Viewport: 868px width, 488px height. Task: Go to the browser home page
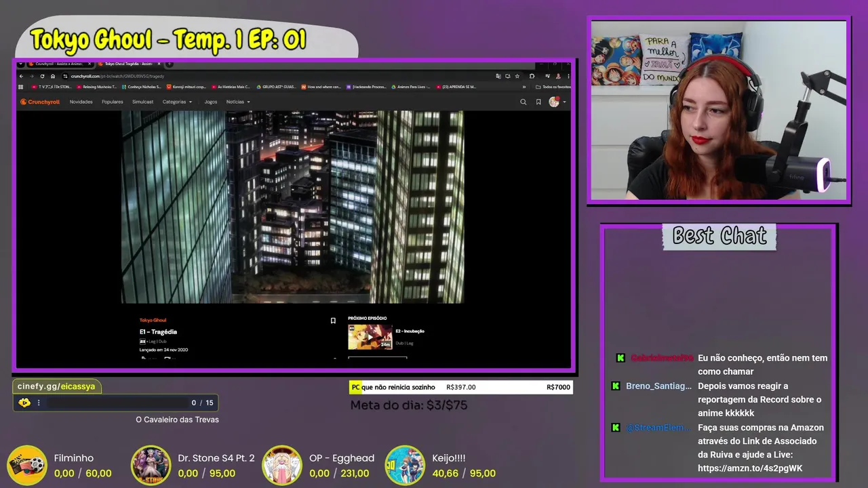[x=53, y=76]
